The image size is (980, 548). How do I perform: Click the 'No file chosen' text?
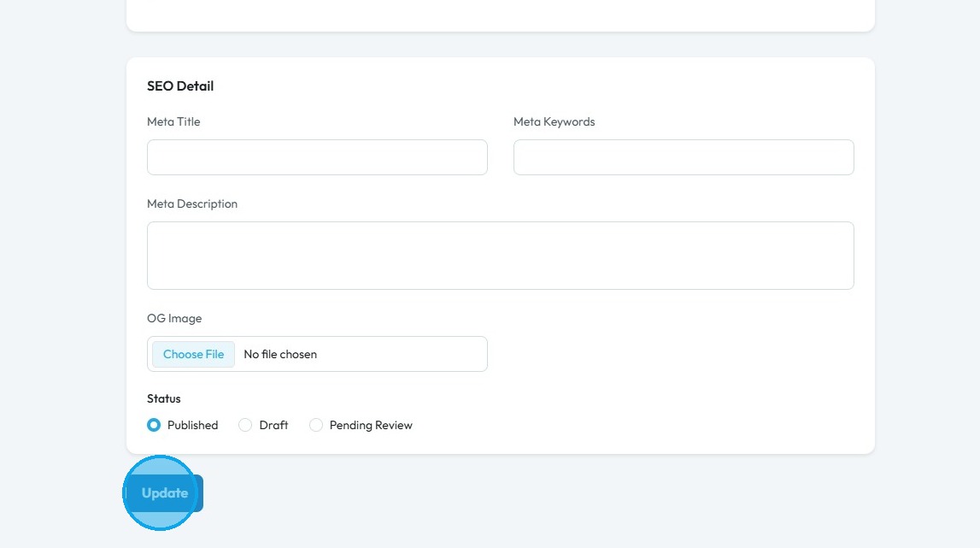click(280, 354)
